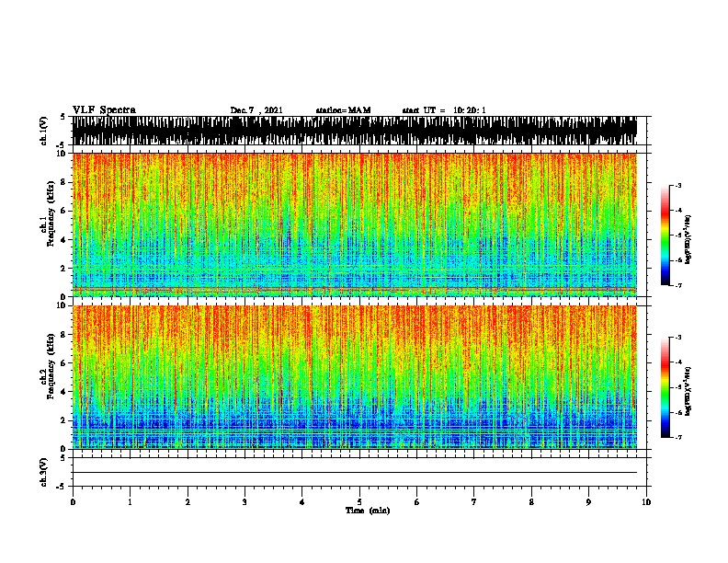This screenshot has height=563, width=728.
Task: Click the ch.1 frequency axis 6 kHz tick label
Action: [64, 211]
